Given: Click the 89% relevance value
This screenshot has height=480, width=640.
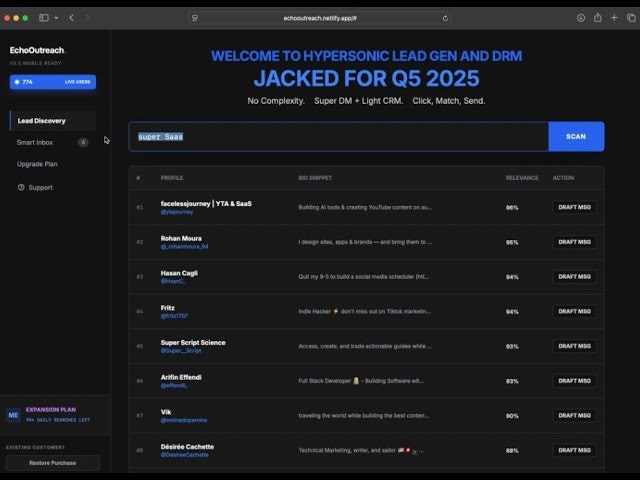Looking at the screenshot, I should click(512, 451).
